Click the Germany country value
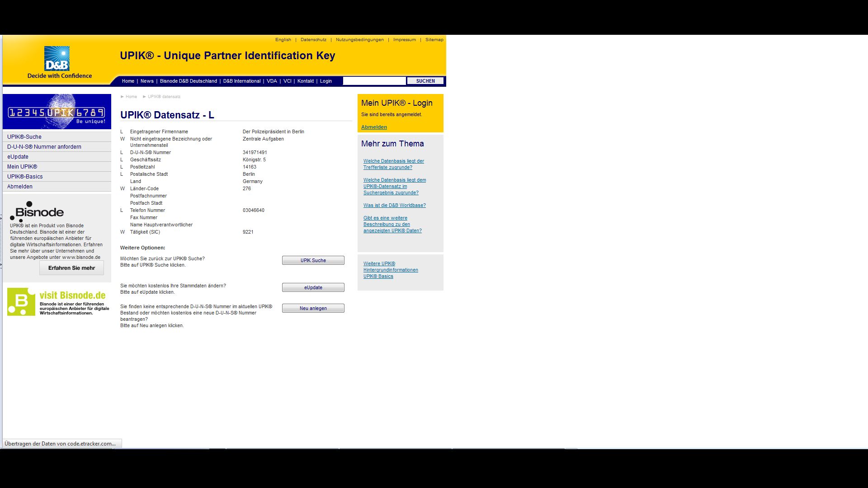 (x=252, y=182)
